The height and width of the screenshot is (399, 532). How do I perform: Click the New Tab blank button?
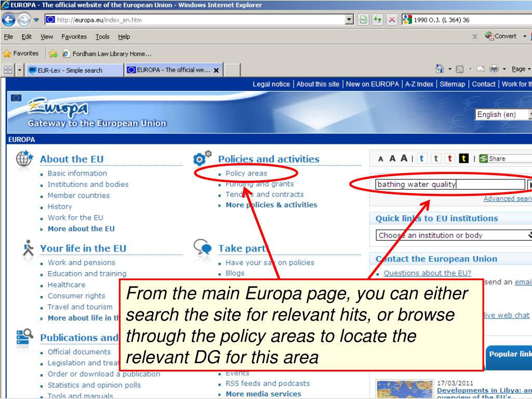[x=232, y=70]
